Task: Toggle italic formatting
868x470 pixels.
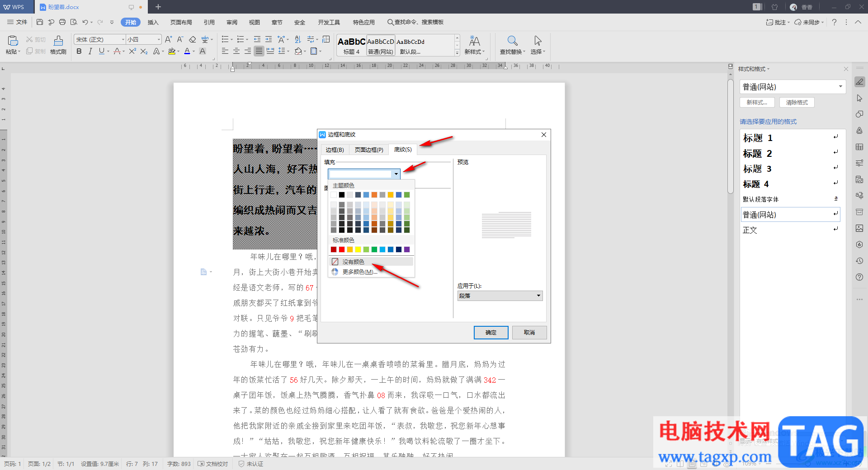Action: point(90,52)
